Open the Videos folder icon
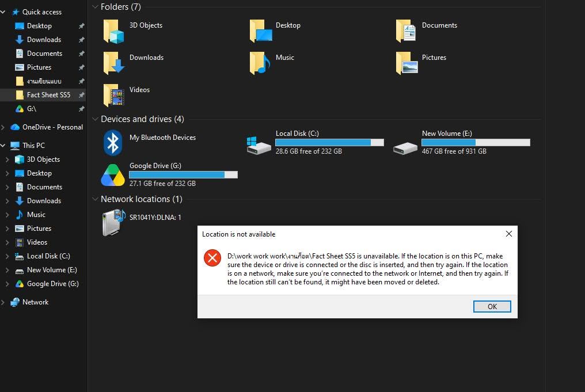The height and width of the screenshot is (392, 585). coord(114,95)
